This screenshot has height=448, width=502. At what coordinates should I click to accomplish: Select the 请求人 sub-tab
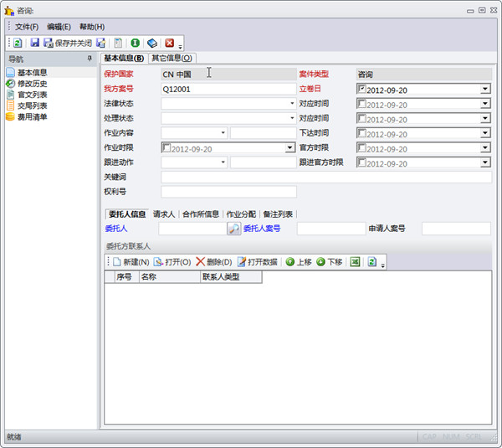[164, 214]
